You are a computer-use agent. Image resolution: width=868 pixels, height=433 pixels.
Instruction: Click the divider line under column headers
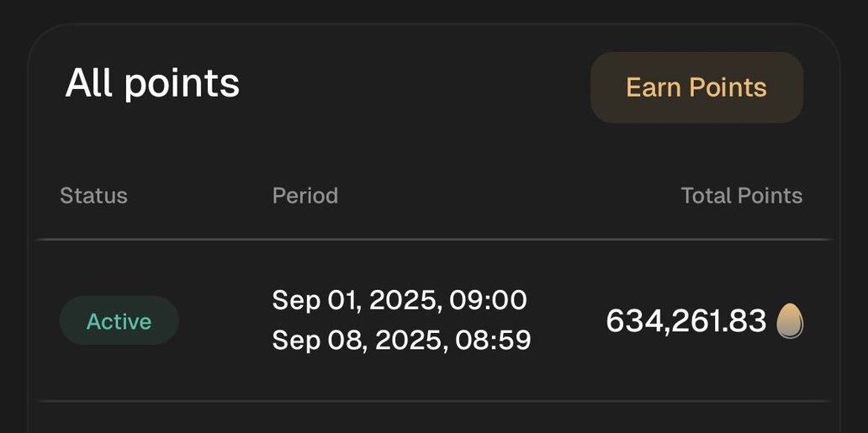point(434,240)
